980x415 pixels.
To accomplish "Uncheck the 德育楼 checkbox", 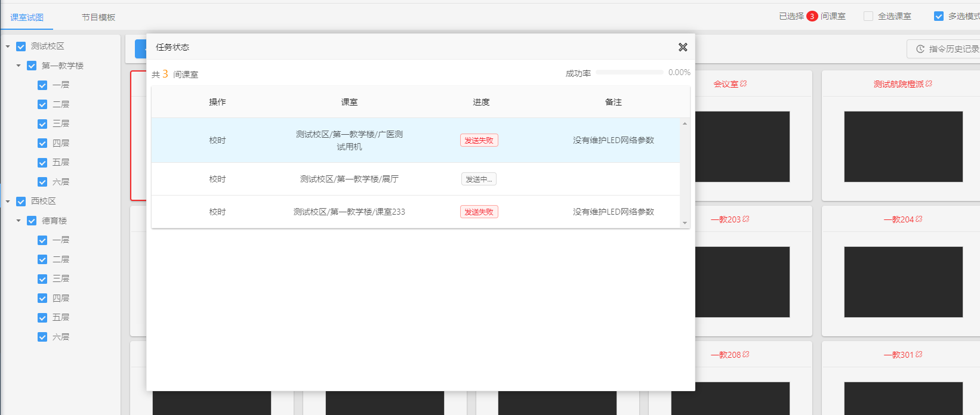I will click(x=32, y=221).
